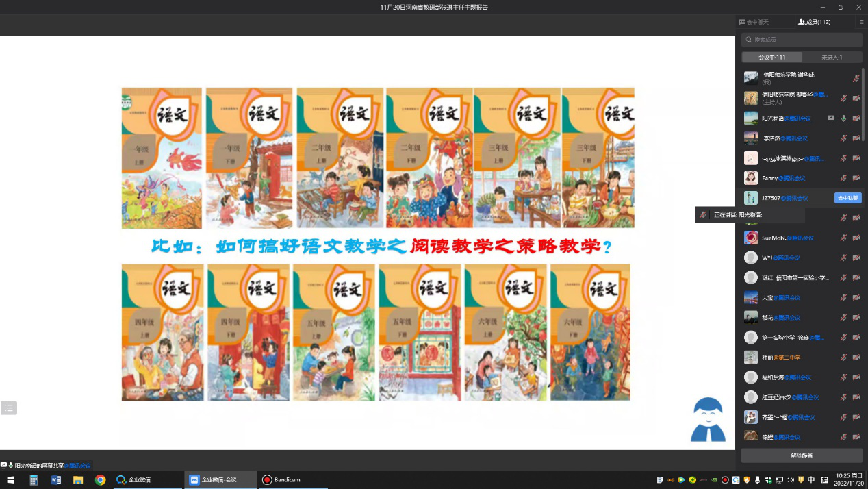Open the members panel options menu
Image resolution: width=868 pixels, height=489 pixels.
861,22
